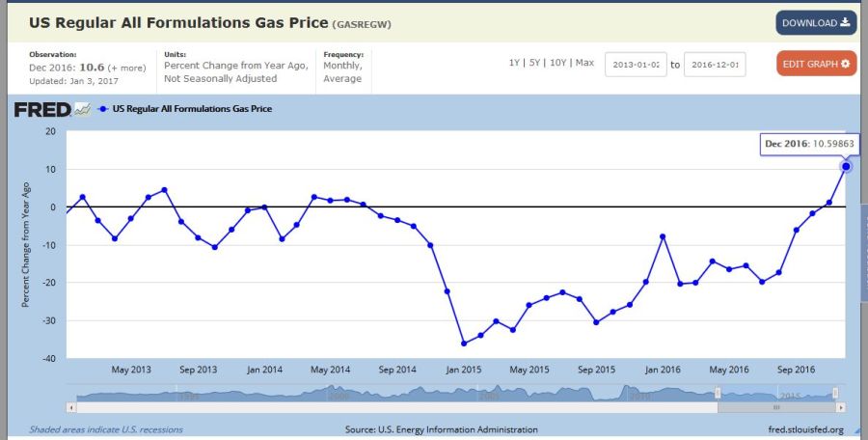The image size is (868, 440).
Task: Open the Edit Graph panel
Action: coord(816,64)
